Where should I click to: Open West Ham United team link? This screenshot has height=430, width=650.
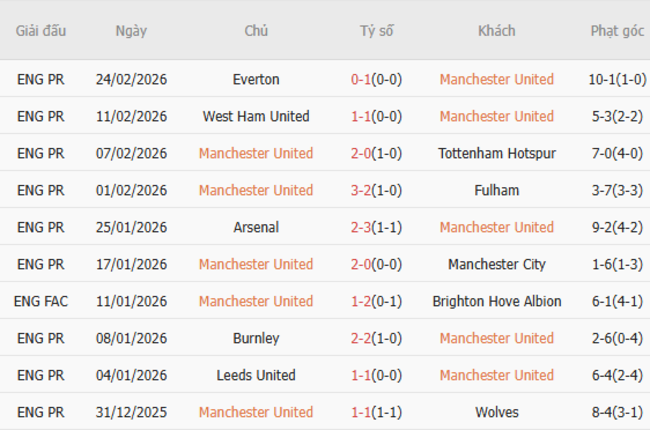click(x=255, y=116)
